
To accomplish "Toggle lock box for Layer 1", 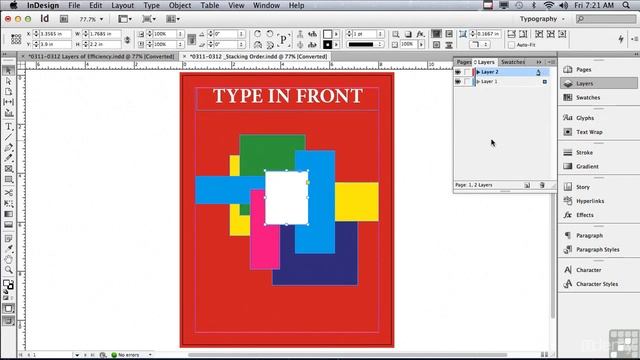I will pos(467,82).
